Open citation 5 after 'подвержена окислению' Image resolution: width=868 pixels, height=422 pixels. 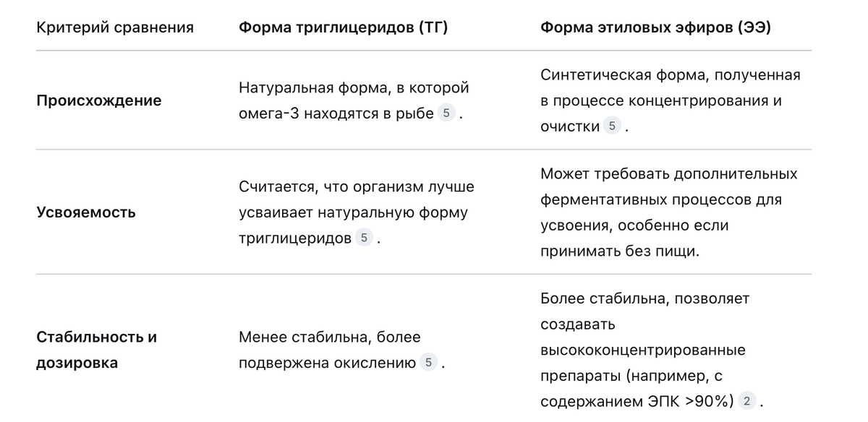click(428, 362)
